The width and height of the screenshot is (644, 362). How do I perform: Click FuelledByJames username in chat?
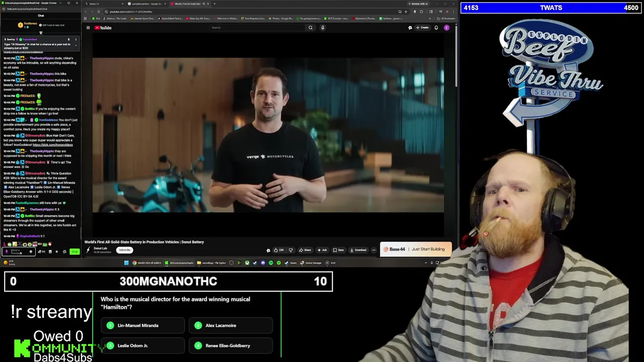coord(27,203)
